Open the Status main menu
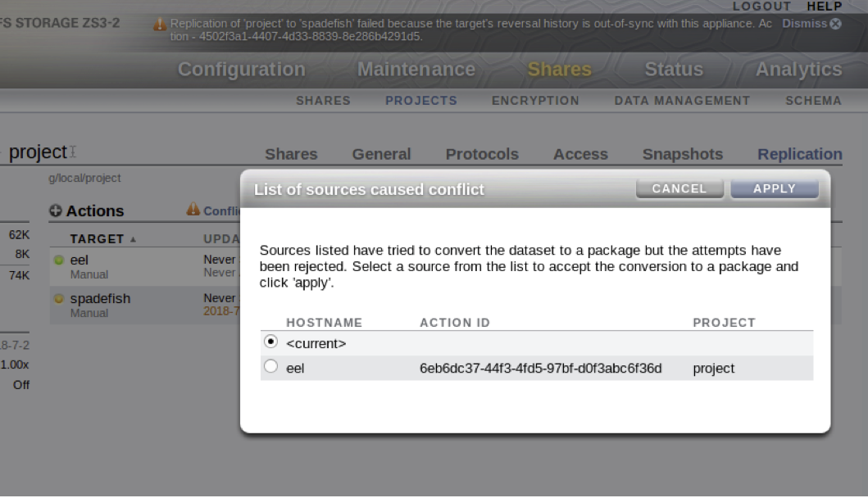 (x=674, y=69)
